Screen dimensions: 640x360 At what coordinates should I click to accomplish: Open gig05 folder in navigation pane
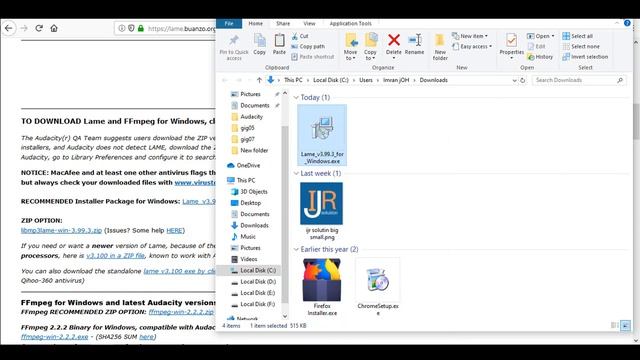tap(242, 128)
